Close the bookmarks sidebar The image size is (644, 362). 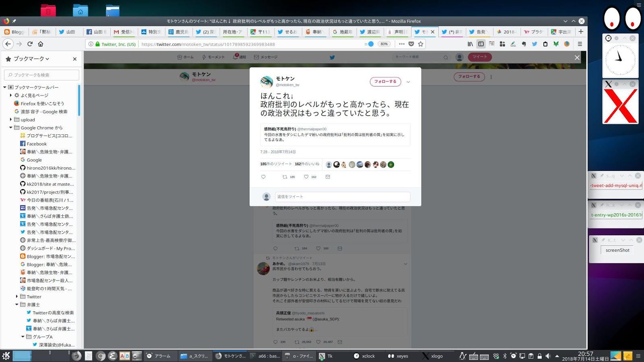74,59
